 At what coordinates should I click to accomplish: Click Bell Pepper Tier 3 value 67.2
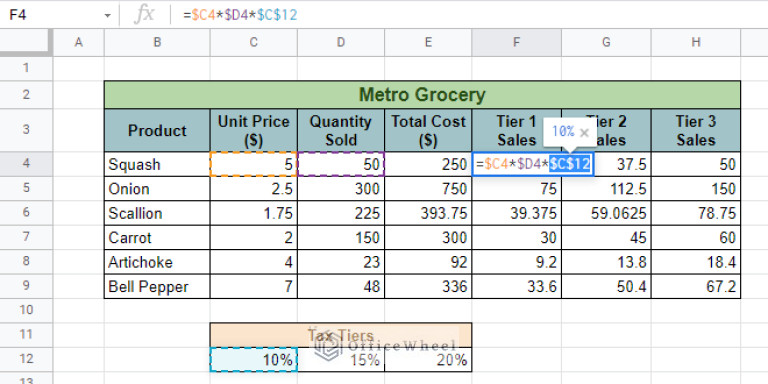[696, 287]
